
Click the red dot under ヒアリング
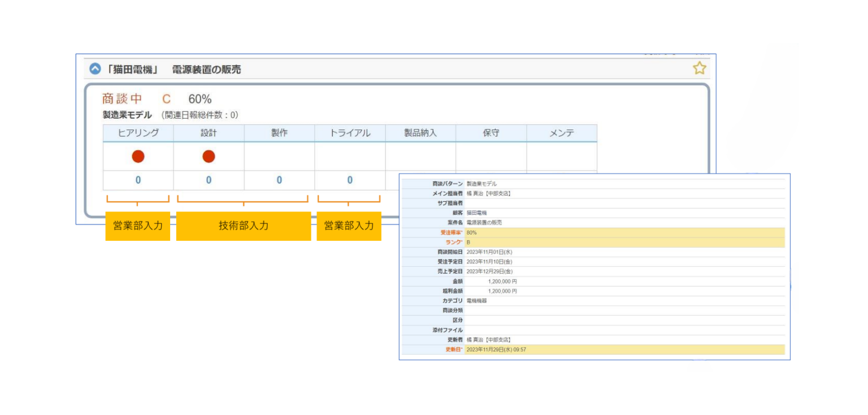pyautogui.click(x=138, y=157)
